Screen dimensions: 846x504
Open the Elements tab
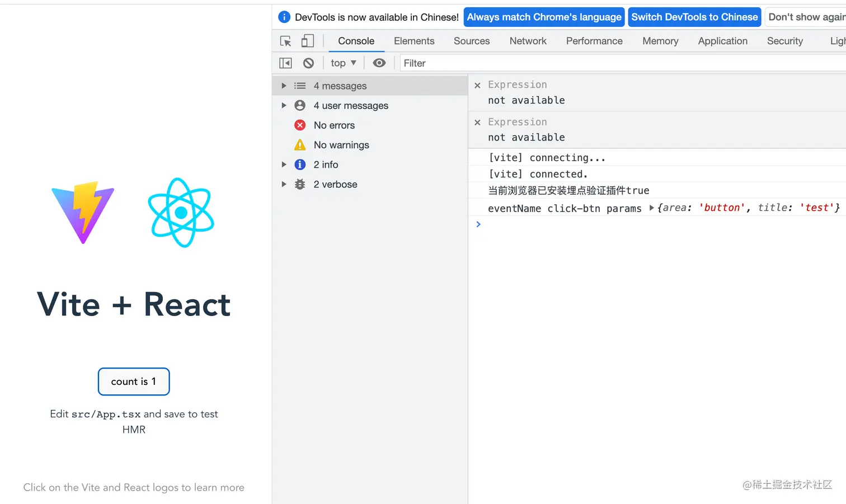click(414, 41)
